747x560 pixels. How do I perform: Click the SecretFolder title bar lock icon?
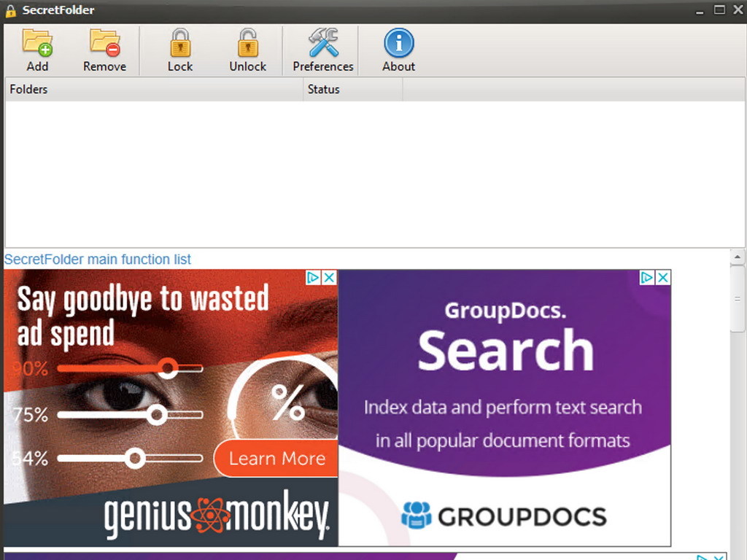point(10,10)
